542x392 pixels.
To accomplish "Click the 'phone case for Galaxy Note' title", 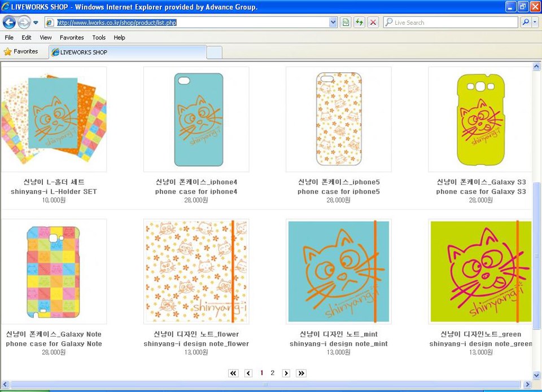I will pyautogui.click(x=54, y=344).
